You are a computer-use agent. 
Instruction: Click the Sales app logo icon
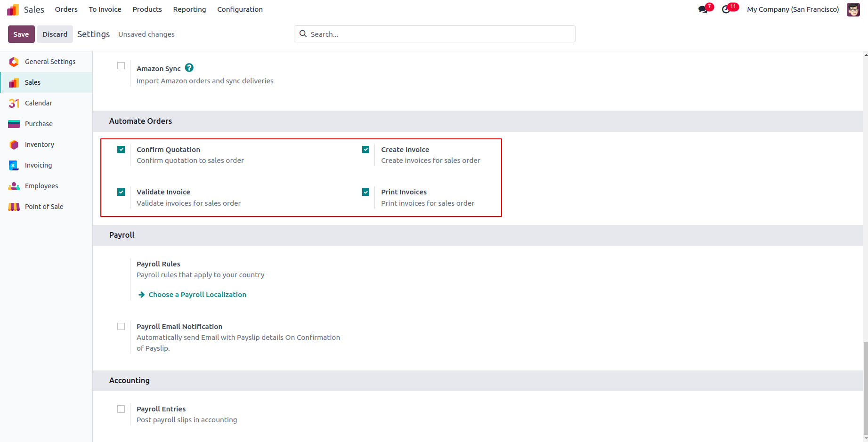[13, 9]
